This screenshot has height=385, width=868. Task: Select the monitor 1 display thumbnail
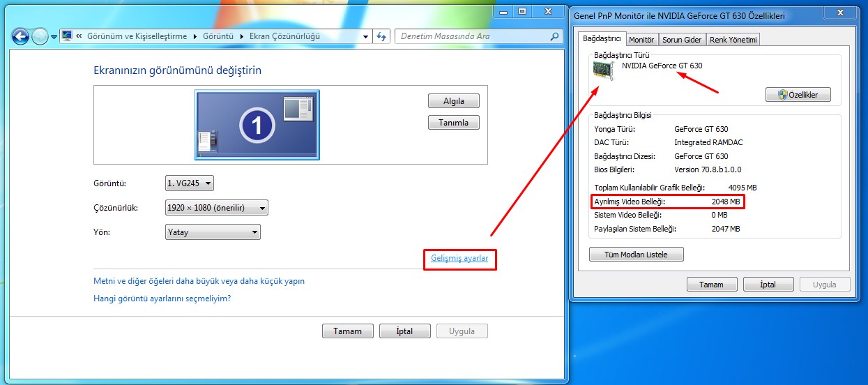(x=257, y=125)
